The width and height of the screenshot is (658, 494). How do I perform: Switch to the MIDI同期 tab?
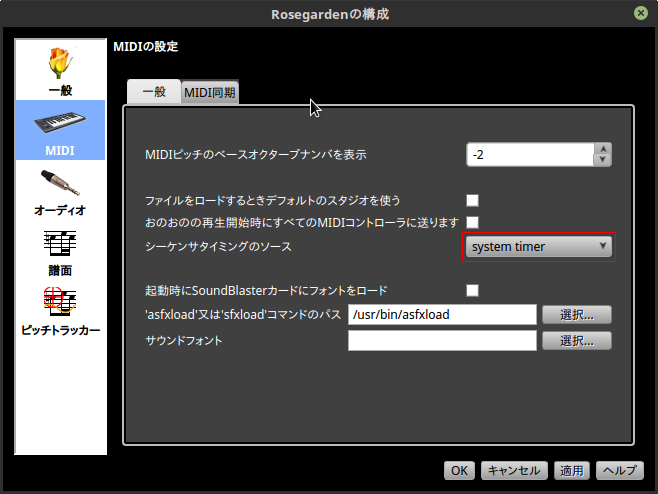tap(210, 92)
